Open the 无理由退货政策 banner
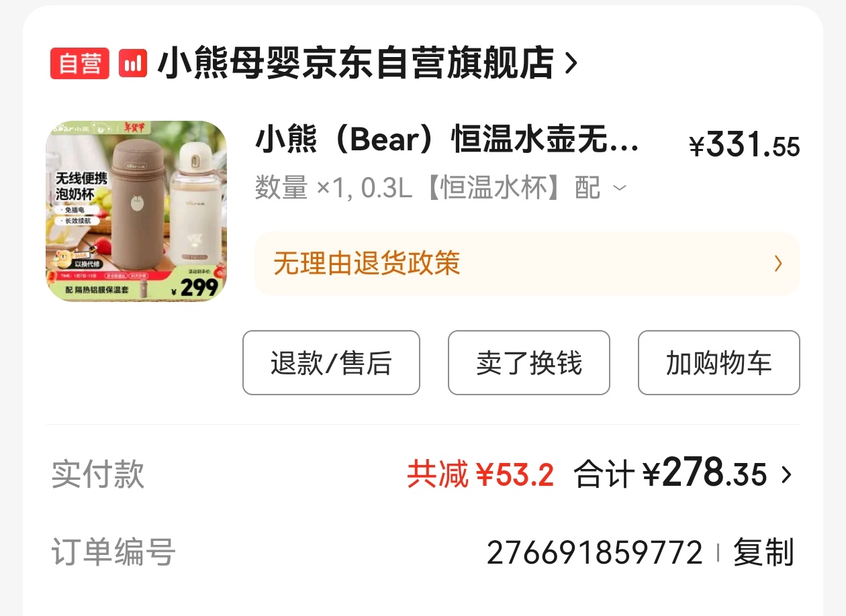The image size is (846, 616). tap(527, 263)
